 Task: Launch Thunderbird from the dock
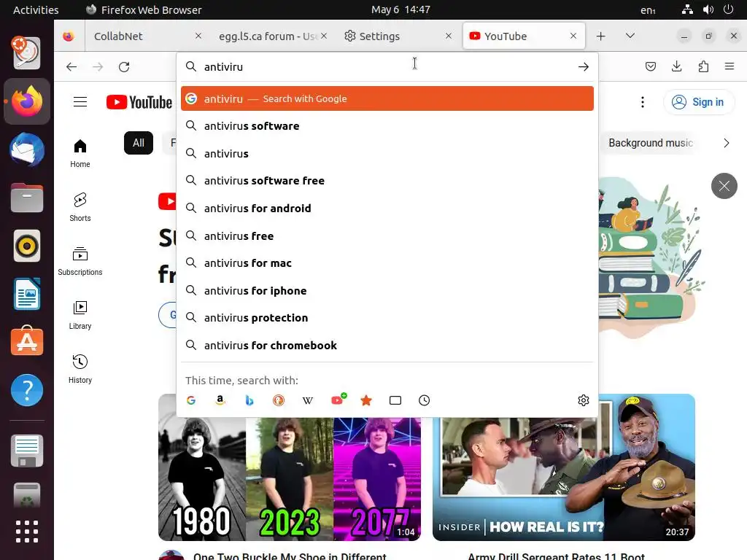point(27,150)
